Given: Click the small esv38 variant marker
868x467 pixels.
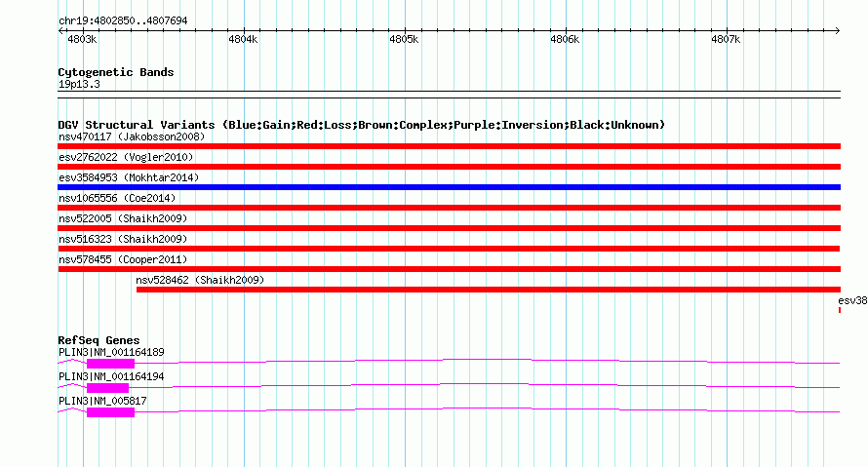Looking at the screenshot, I should pos(840,310).
